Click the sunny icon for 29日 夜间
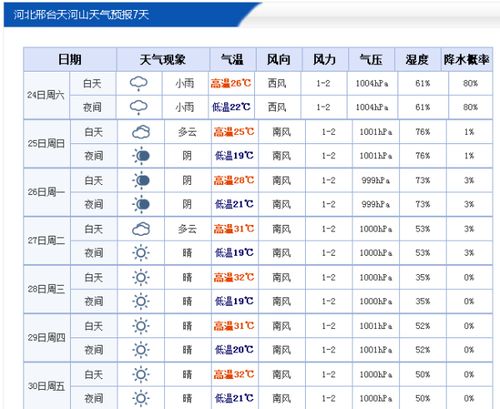The height and width of the screenshot is (409, 500). [141, 350]
